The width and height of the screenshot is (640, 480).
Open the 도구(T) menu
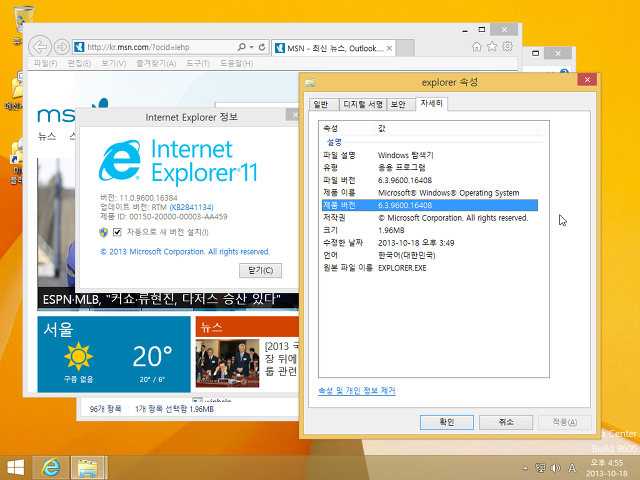tap(198, 63)
